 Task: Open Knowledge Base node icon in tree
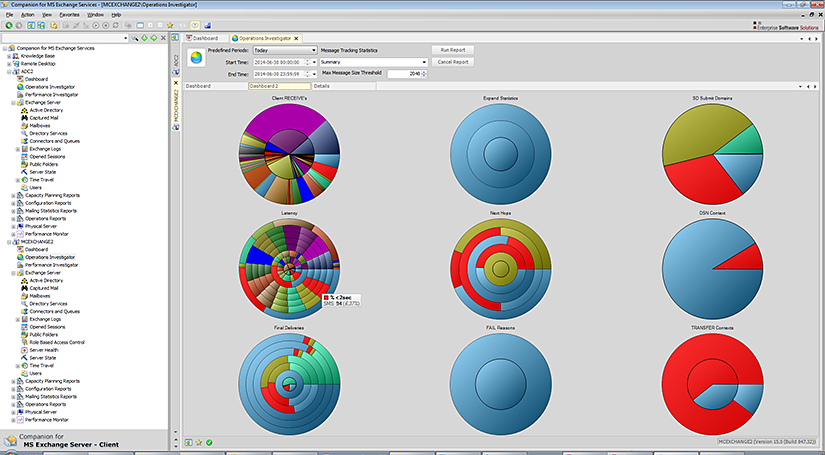[x=17, y=56]
